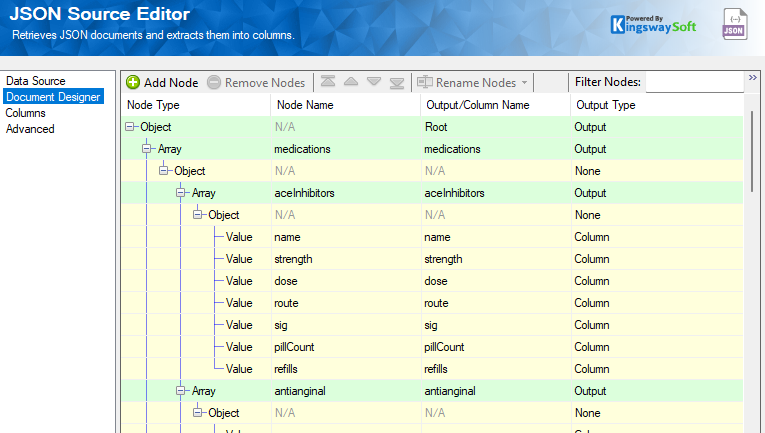Image resolution: width=765 pixels, height=433 pixels.
Task: Click the KingswaySoft logo
Action: [x=653, y=24]
